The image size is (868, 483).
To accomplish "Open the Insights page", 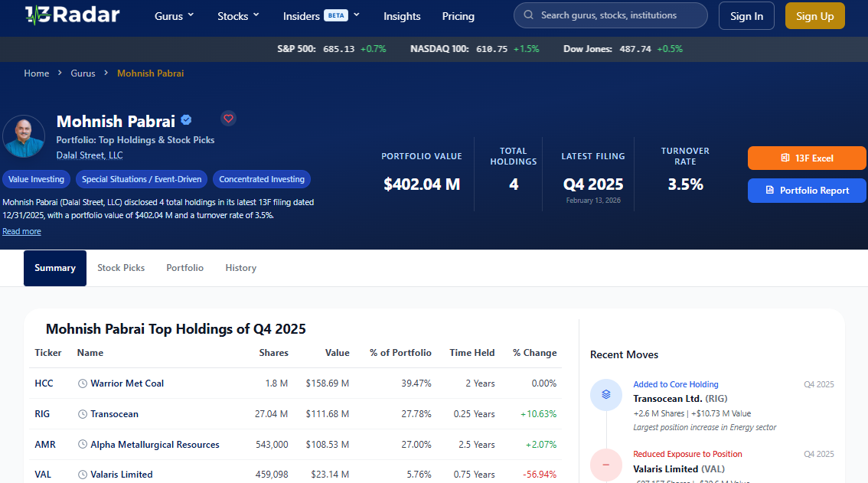I will pyautogui.click(x=402, y=16).
